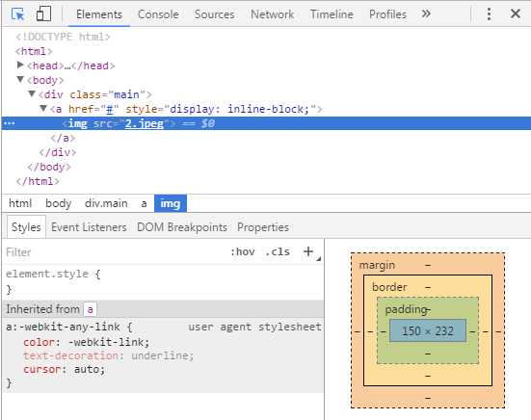Toggle the device toolbar icon
This screenshot has height=420, width=531.
click(43, 14)
